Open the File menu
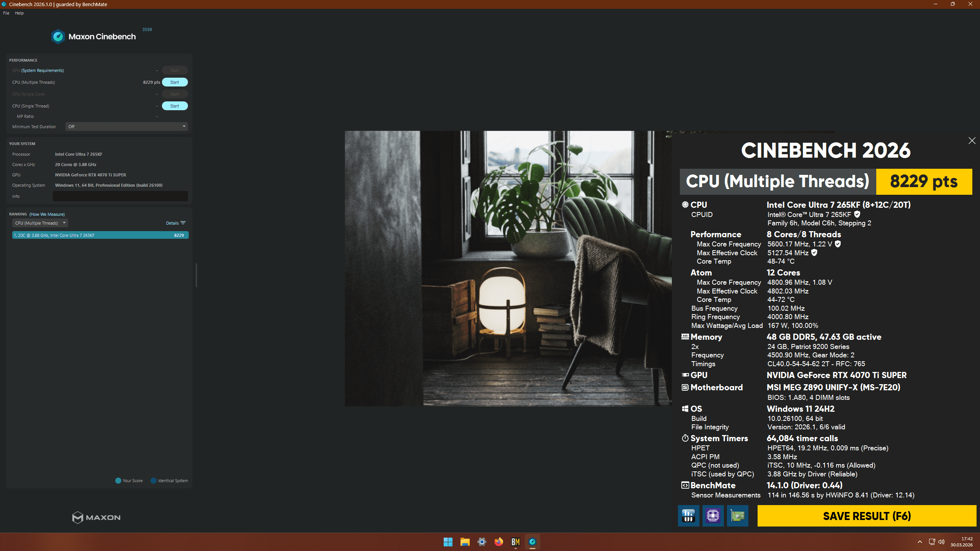The height and width of the screenshot is (551, 980). point(6,13)
